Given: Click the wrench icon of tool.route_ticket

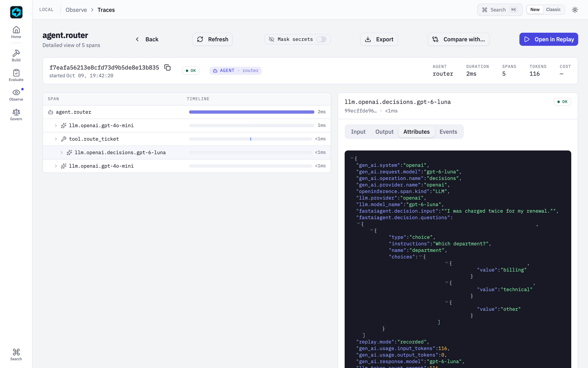Looking at the screenshot, I should tap(64, 139).
